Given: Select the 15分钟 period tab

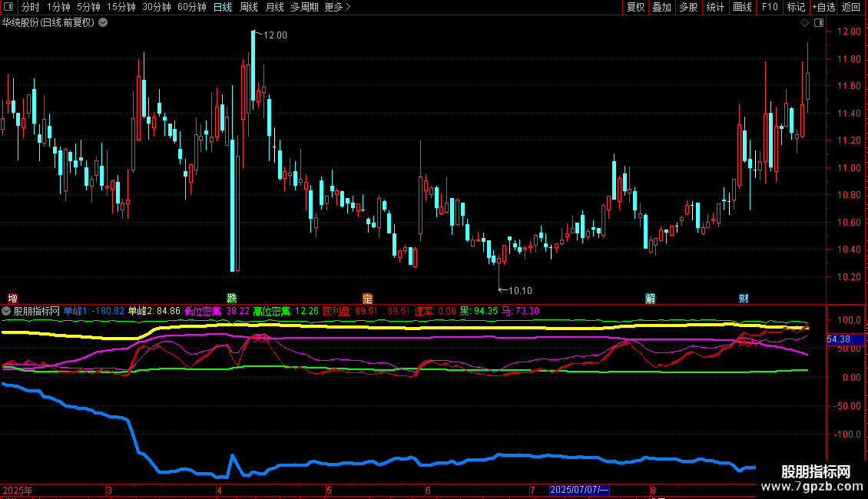Looking at the screenshot, I should [121, 7].
